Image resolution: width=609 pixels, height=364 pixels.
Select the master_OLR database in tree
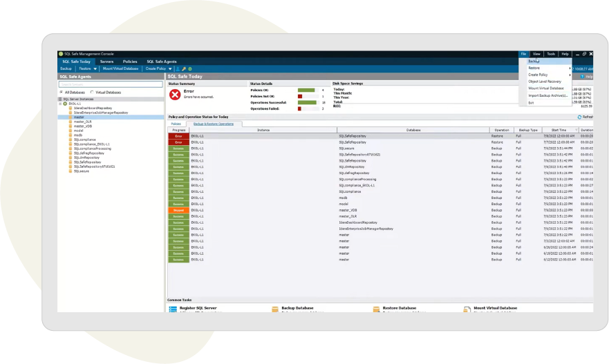point(82,122)
